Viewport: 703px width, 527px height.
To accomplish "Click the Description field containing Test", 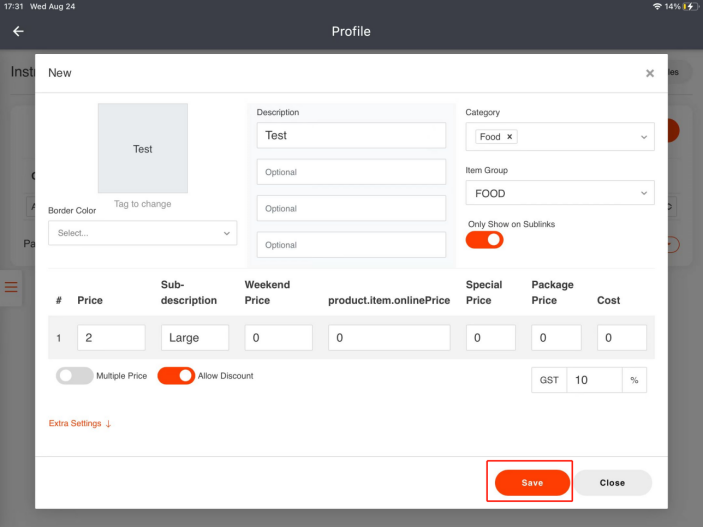I will pyautogui.click(x=351, y=135).
